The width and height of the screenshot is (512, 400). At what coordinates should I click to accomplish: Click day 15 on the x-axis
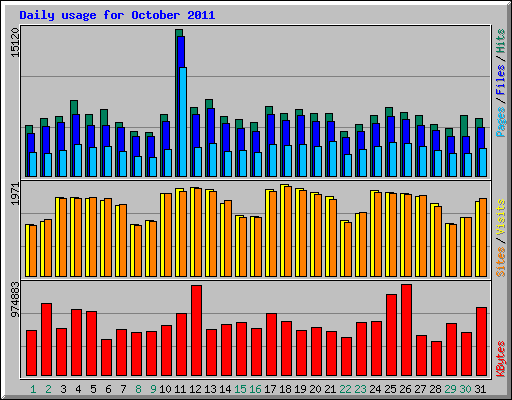click(x=240, y=389)
